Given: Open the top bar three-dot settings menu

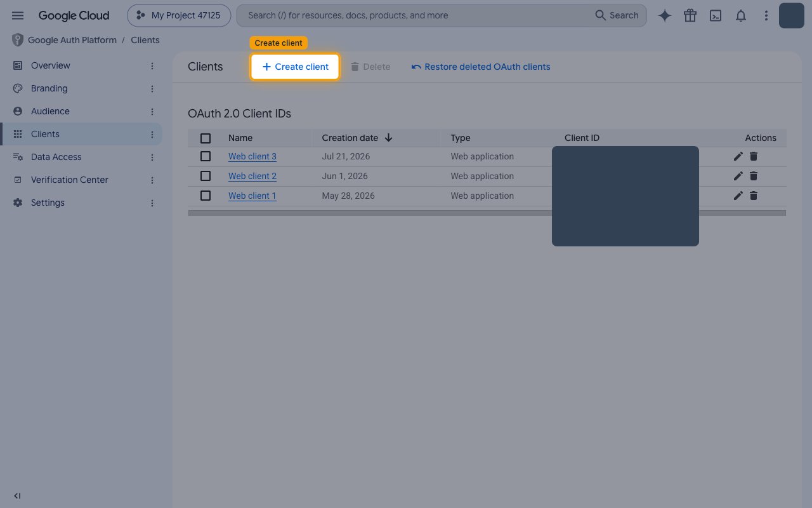Looking at the screenshot, I should coord(766,16).
